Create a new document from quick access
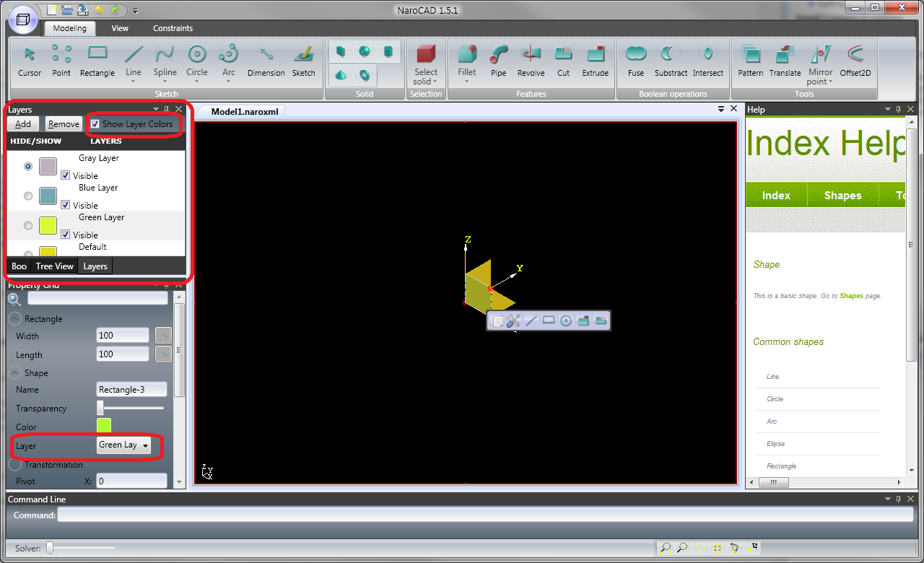Screen dimensions: 924x563 point(52,10)
